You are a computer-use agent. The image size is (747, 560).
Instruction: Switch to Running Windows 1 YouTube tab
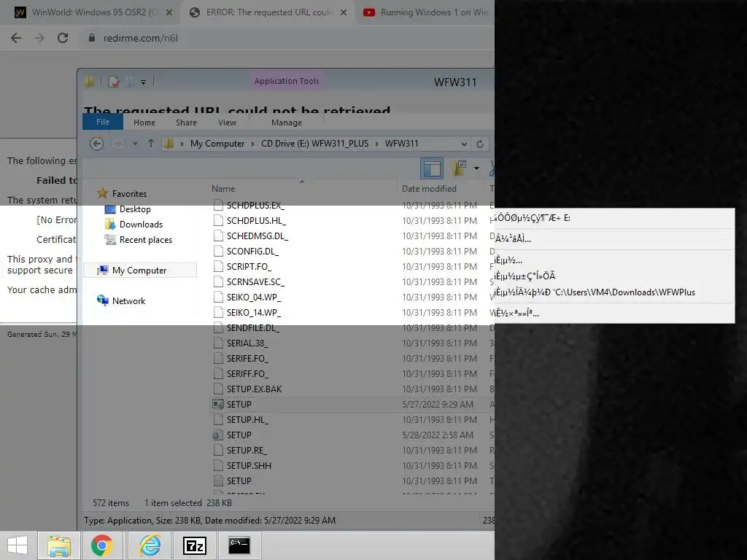tap(425, 12)
